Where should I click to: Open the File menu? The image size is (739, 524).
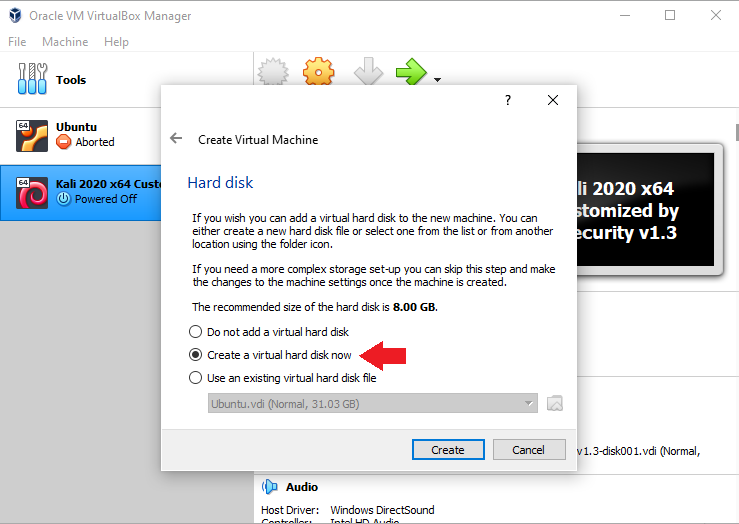coord(17,42)
